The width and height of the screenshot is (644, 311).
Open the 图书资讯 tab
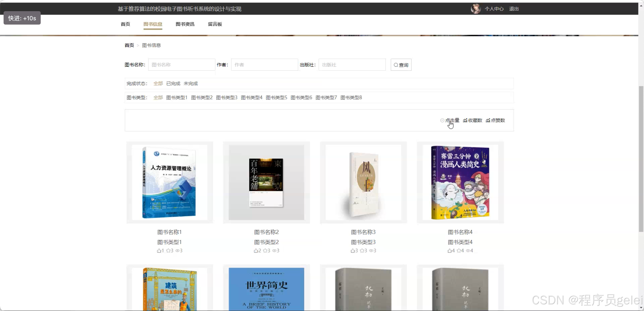(185, 24)
